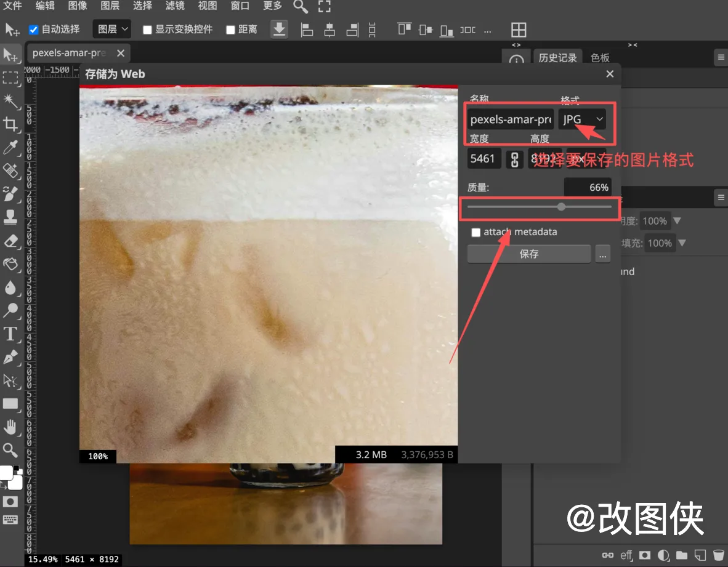
Task: Click the download export icon in toolbar
Action: 279,29
